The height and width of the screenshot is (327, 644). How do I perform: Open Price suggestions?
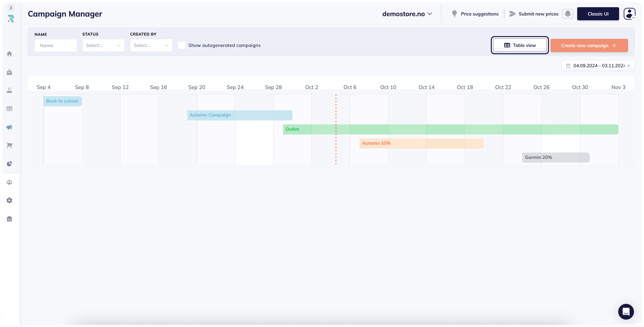(475, 14)
